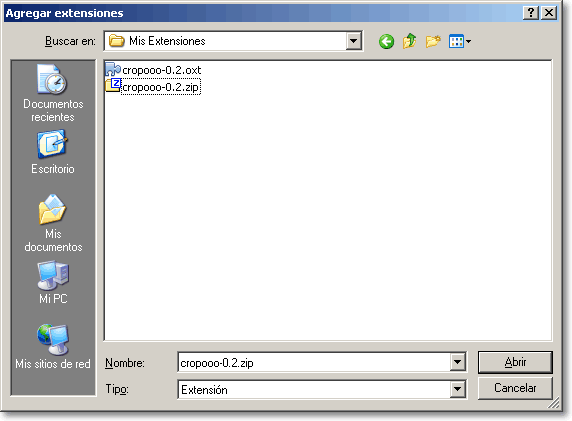Open Mis sitios de red
Viewport: 572px width, 421px height.
pyautogui.click(x=53, y=347)
